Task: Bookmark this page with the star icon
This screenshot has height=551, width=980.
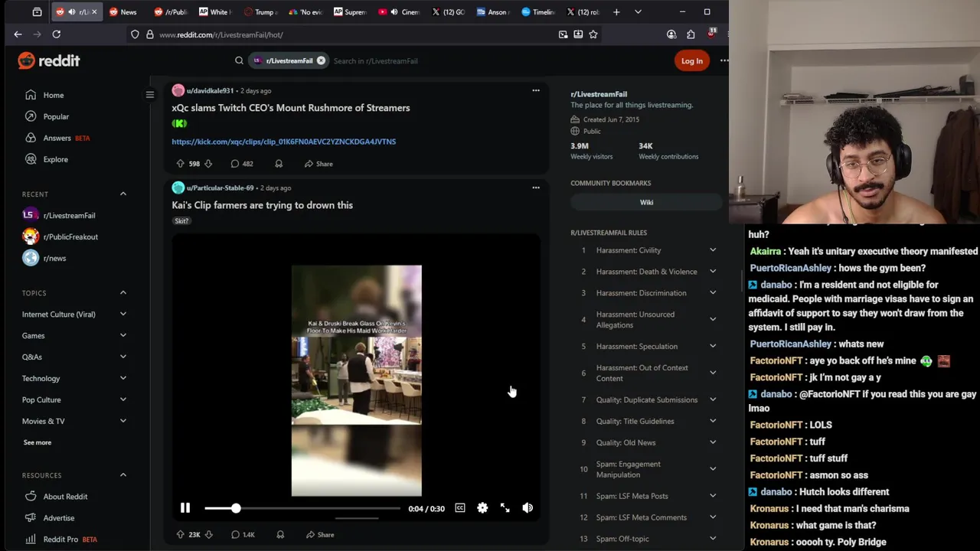Action: [593, 34]
